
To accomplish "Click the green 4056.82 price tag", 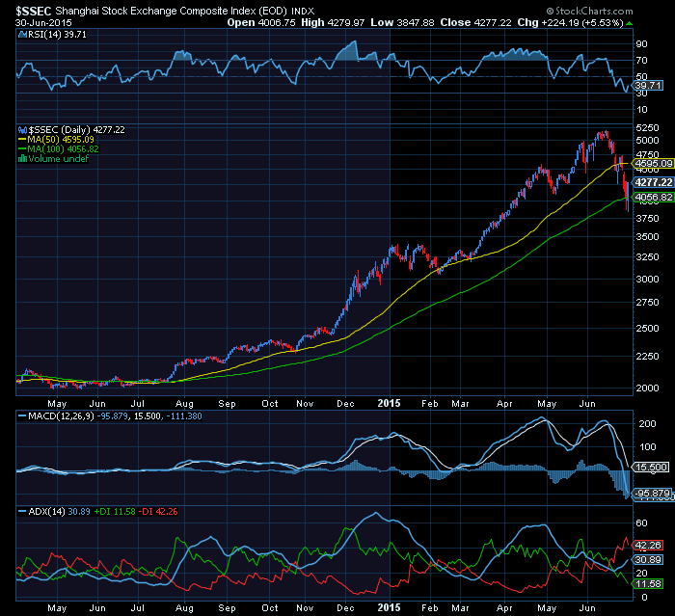I will point(653,198).
